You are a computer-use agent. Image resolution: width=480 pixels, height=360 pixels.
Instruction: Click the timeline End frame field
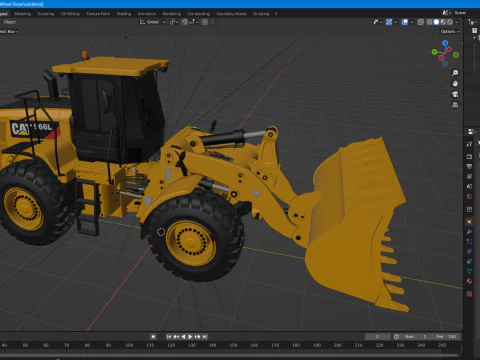pos(446,337)
